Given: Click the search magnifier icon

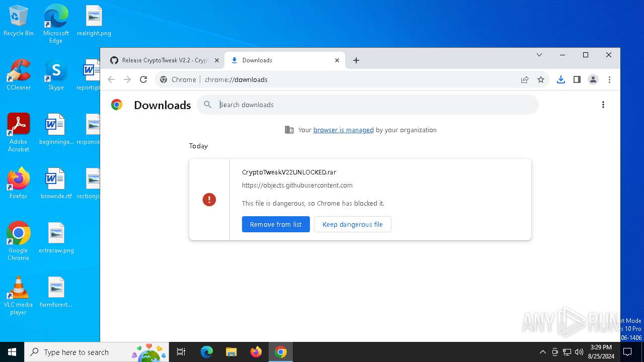Looking at the screenshot, I should pyautogui.click(x=207, y=105).
